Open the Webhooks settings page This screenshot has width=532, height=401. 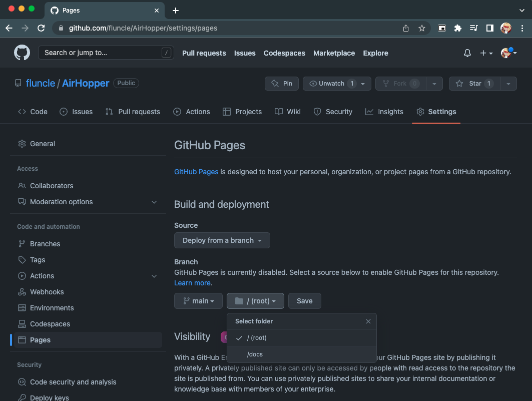tap(47, 292)
